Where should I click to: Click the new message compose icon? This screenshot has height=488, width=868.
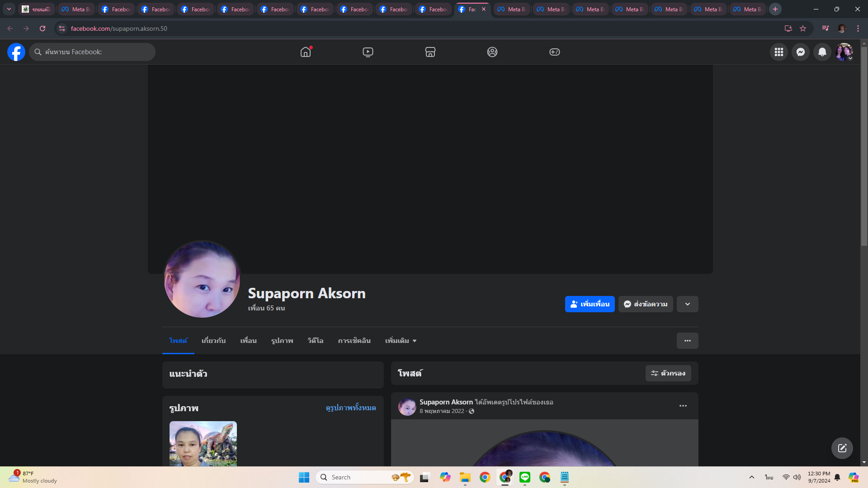(x=842, y=448)
